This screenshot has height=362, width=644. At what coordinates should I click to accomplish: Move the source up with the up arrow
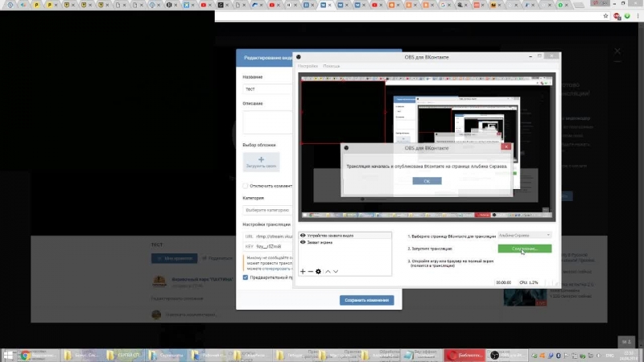[x=328, y=271]
